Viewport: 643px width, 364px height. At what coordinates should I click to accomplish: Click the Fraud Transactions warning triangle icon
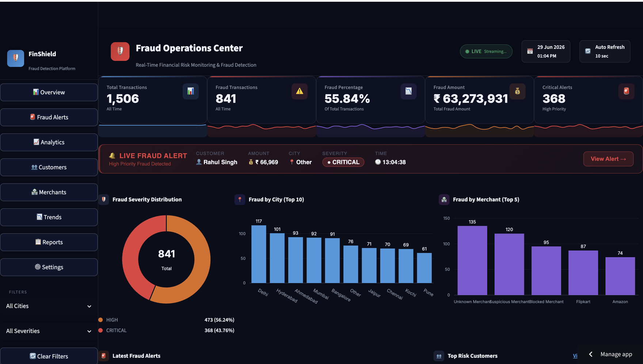coord(300,91)
